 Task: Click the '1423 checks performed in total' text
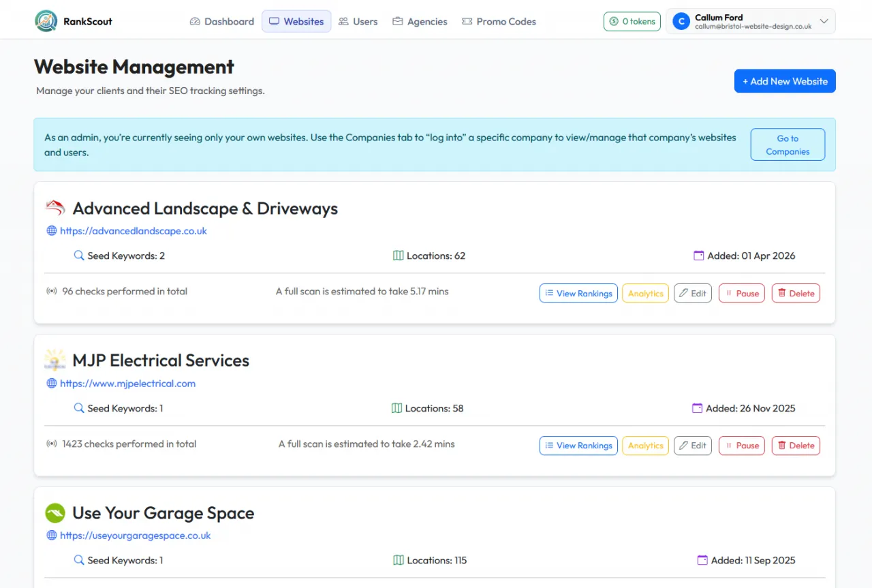[129, 444]
